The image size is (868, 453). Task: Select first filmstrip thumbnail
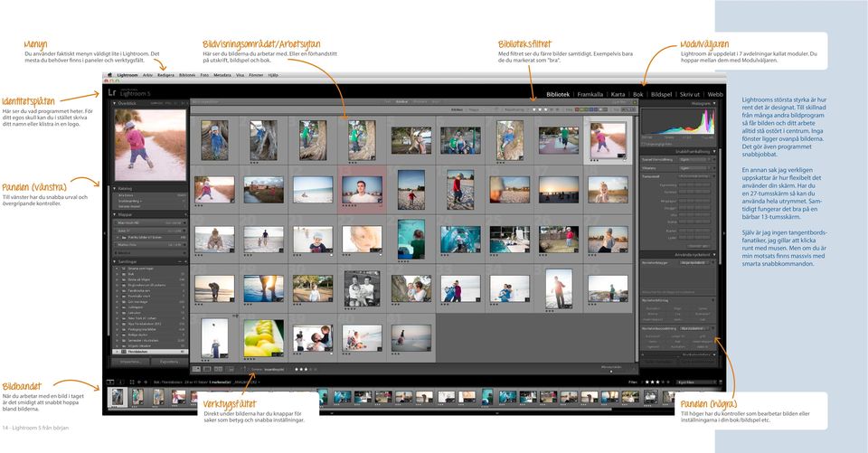118,397
